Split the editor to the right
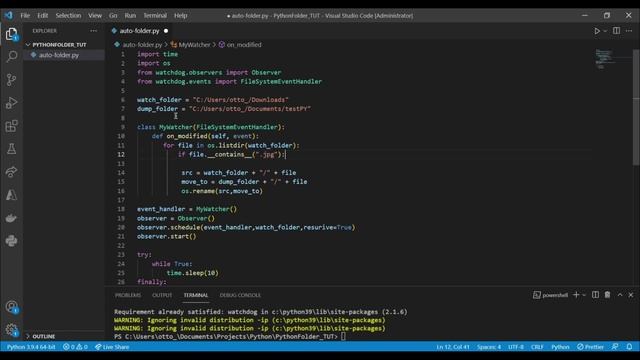The image size is (640, 360). 616,31
